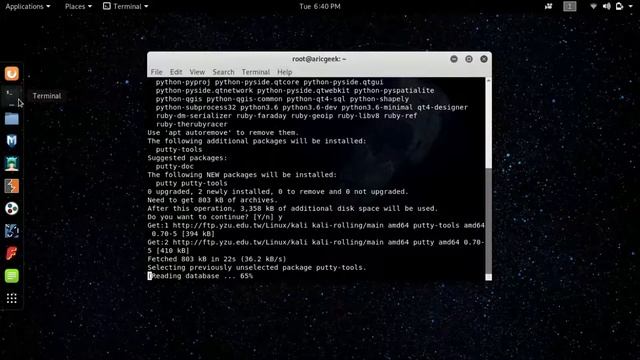
Task: Click the root@aricgeek title bar
Action: [319, 59]
